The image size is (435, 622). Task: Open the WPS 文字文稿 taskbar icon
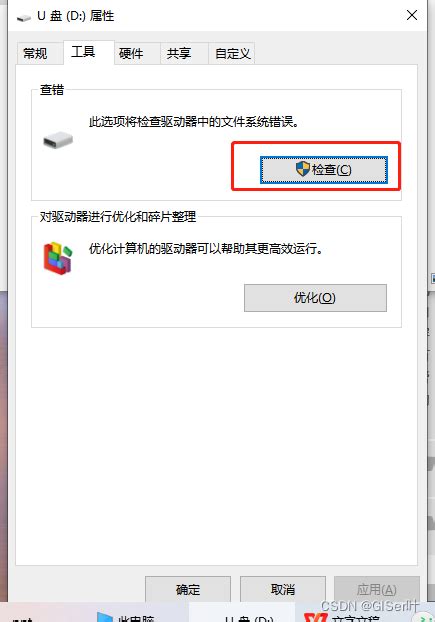pyautogui.click(x=316, y=617)
